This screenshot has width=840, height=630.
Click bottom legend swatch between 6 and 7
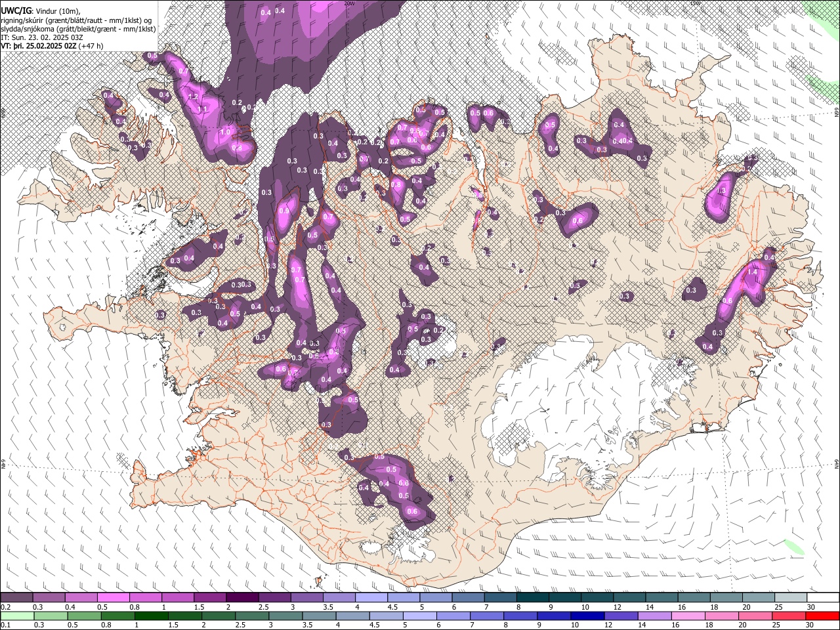(x=453, y=616)
